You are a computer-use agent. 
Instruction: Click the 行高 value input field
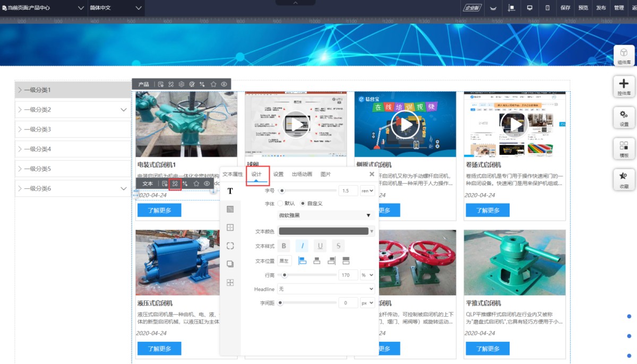coord(348,275)
